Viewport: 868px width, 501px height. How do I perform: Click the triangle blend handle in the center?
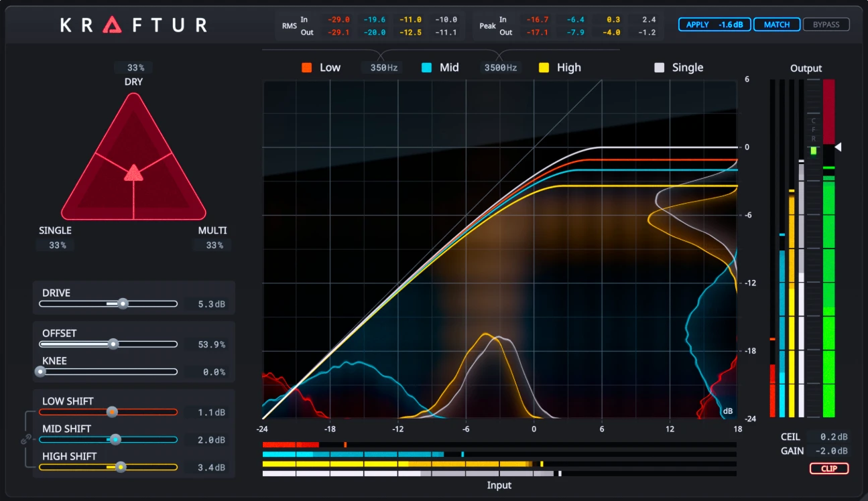133,173
